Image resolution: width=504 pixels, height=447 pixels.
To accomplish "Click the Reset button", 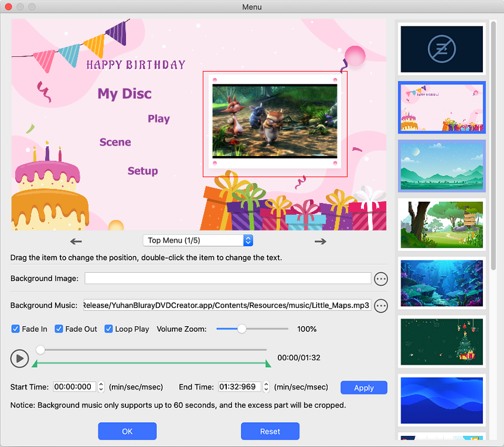I will click(270, 431).
